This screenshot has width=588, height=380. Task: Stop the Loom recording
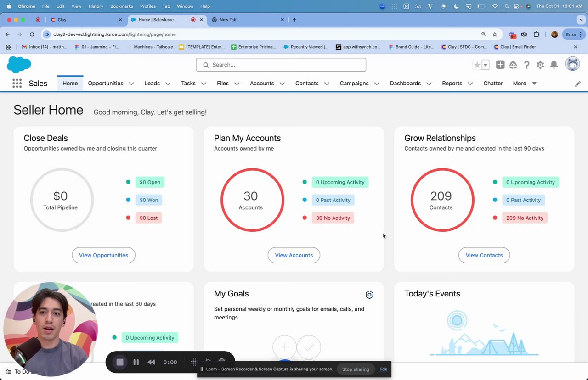120,362
